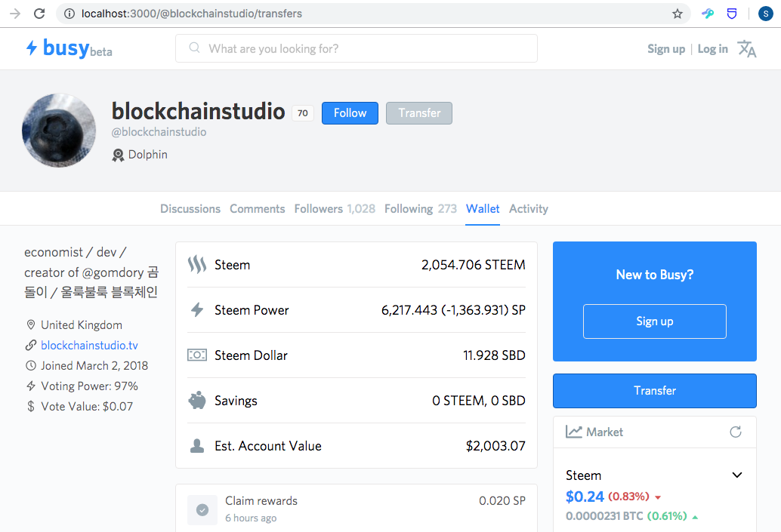
Task: Click the Busy lightning bolt logo
Action: (x=32, y=48)
